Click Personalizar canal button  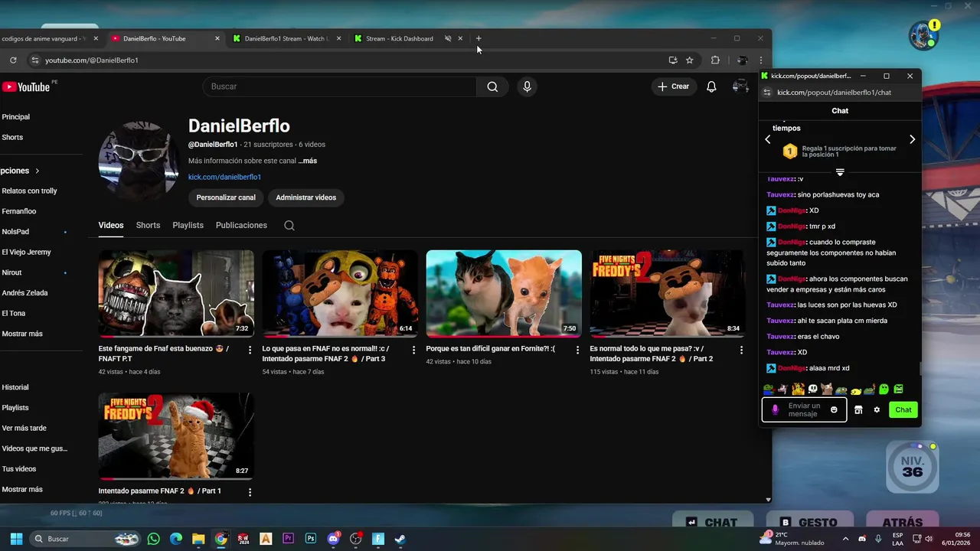pos(226,197)
